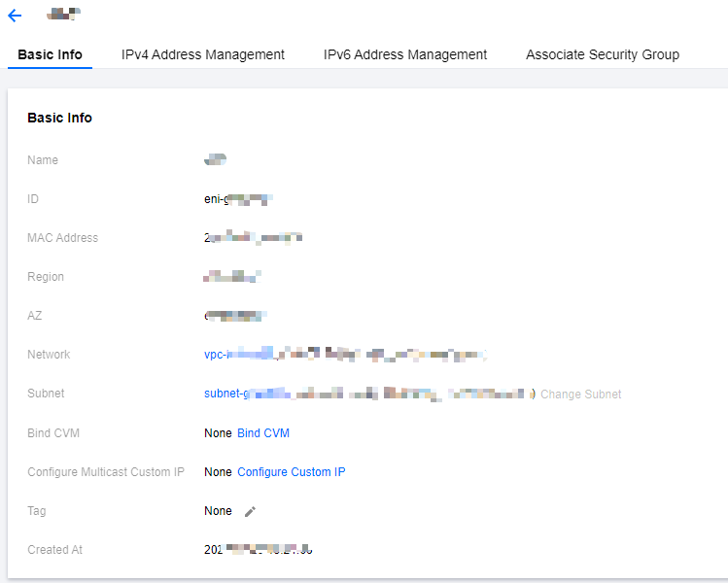This screenshot has height=583, width=728.
Task: Click the Bind CVM link
Action: (x=263, y=433)
